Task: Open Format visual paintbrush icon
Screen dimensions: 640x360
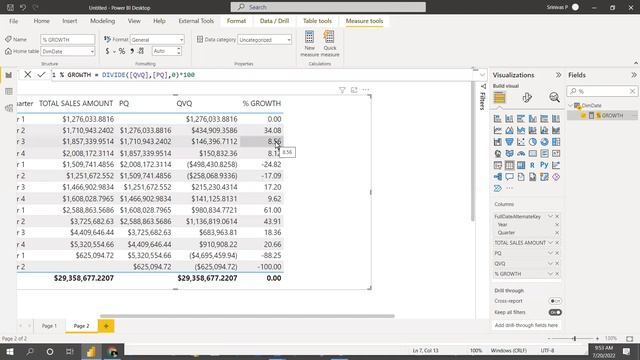Action: click(x=527, y=98)
